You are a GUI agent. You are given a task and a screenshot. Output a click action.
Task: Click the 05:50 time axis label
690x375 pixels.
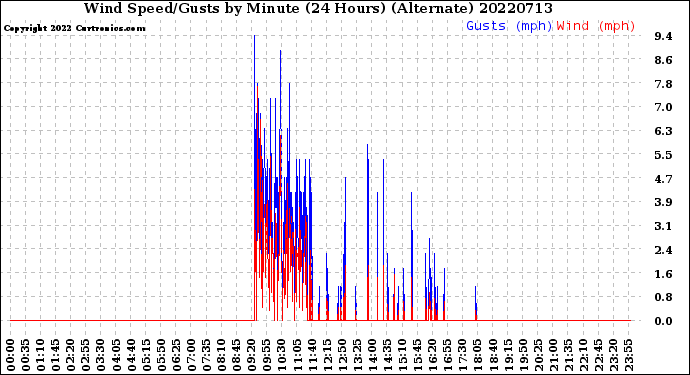click(161, 355)
